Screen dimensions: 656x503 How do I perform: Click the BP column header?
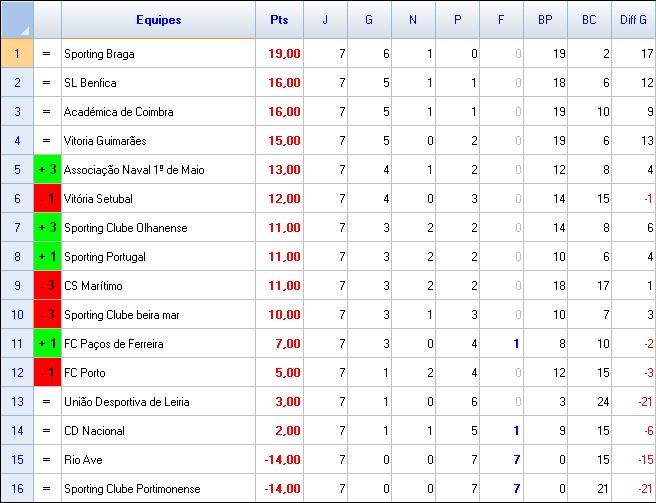pyautogui.click(x=545, y=20)
